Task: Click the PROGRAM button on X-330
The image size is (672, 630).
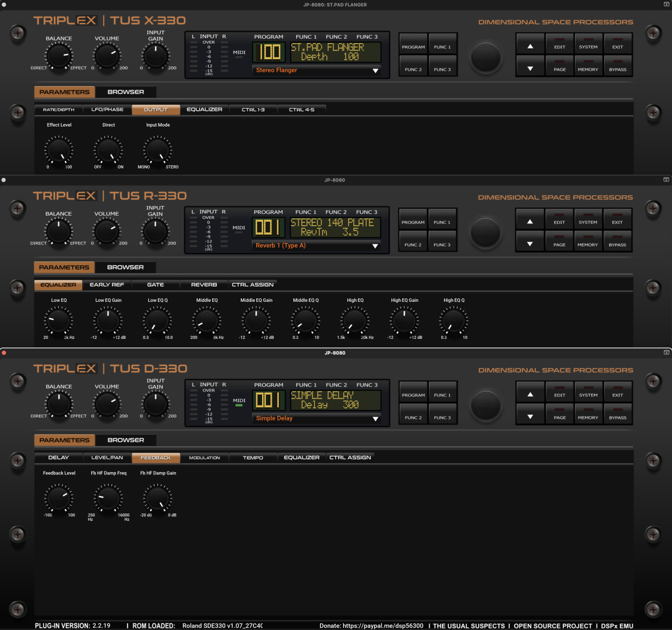Action: [413, 44]
